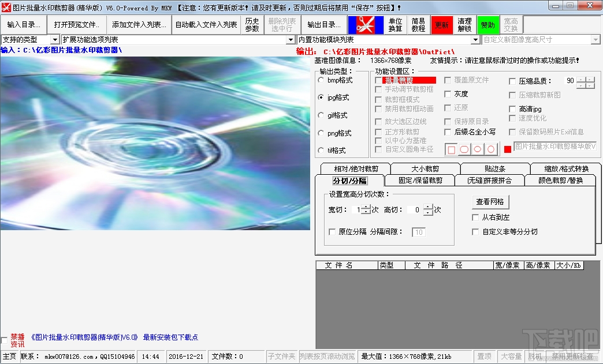603x364 pixels.
Task: Click 添加文件入列表 button
Action: click(139, 25)
